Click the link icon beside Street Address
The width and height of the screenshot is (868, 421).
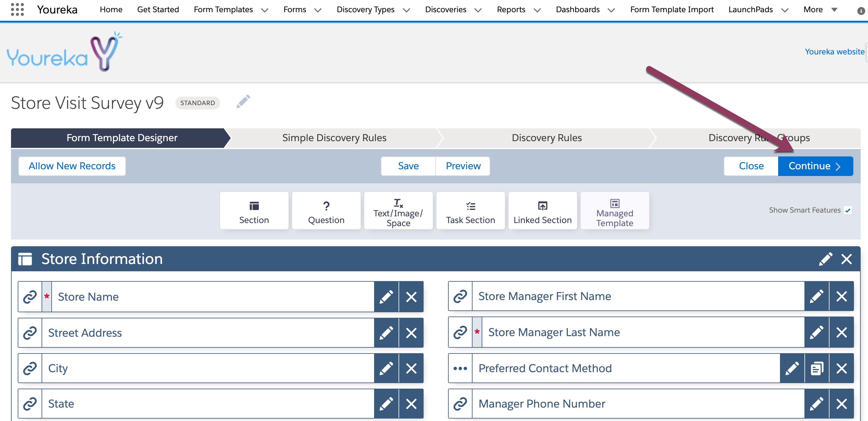click(x=30, y=333)
